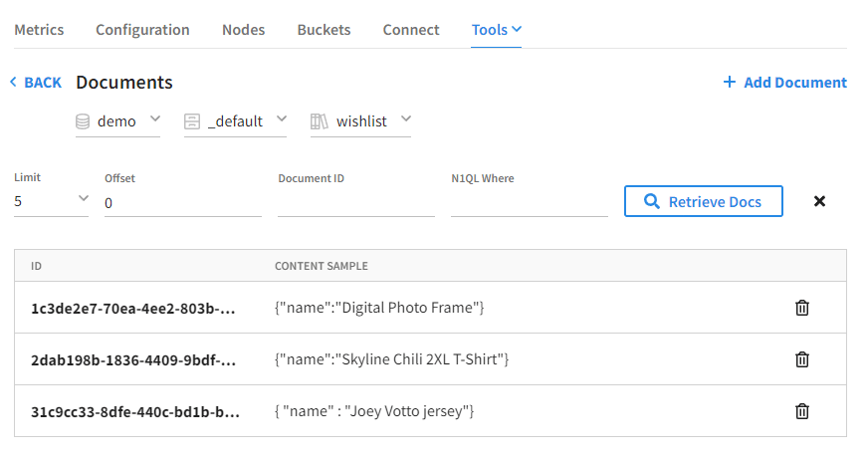868x461 pixels.
Task: Open the Limit dropdown showing 5
Action: point(51,201)
